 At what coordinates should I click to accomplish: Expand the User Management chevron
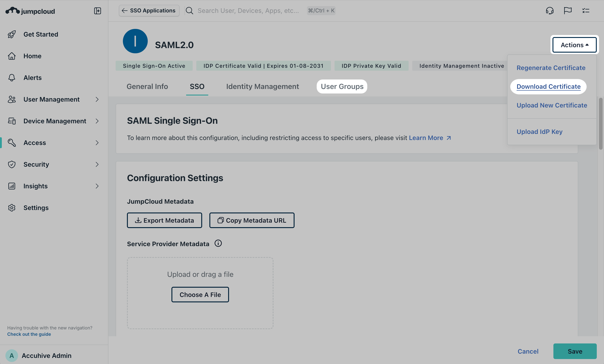pyautogui.click(x=97, y=99)
